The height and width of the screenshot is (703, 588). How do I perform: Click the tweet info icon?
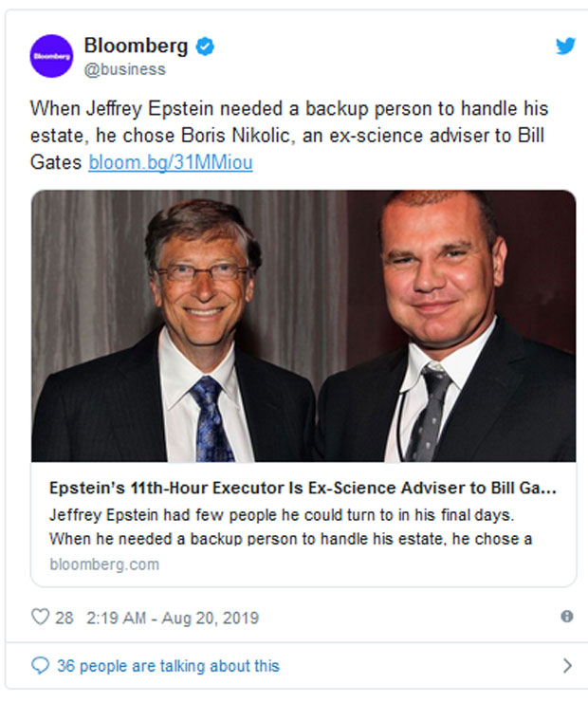click(567, 617)
